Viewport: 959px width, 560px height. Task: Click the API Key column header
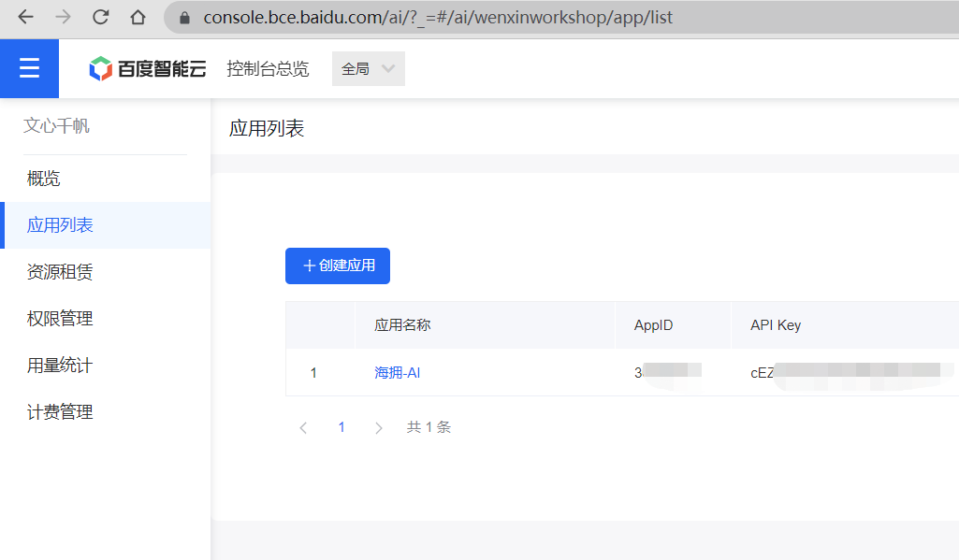tap(776, 324)
